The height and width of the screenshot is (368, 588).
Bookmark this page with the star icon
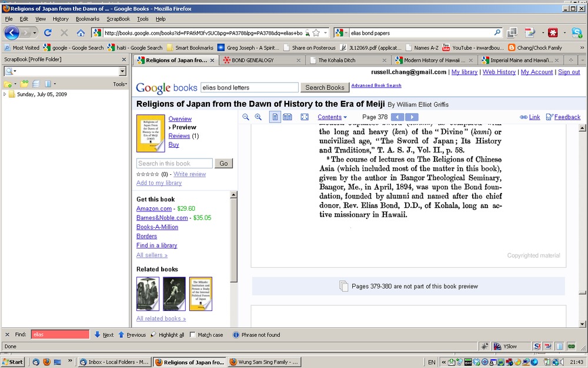316,33
